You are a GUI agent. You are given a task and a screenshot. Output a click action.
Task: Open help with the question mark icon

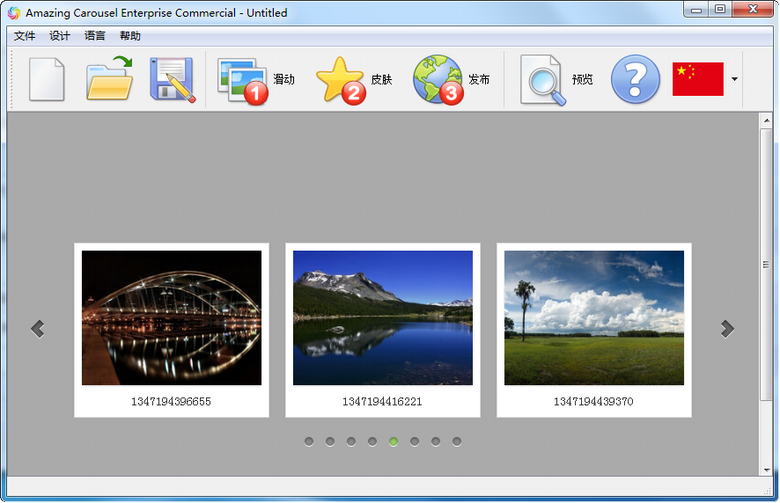pyautogui.click(x=635, y=79)
